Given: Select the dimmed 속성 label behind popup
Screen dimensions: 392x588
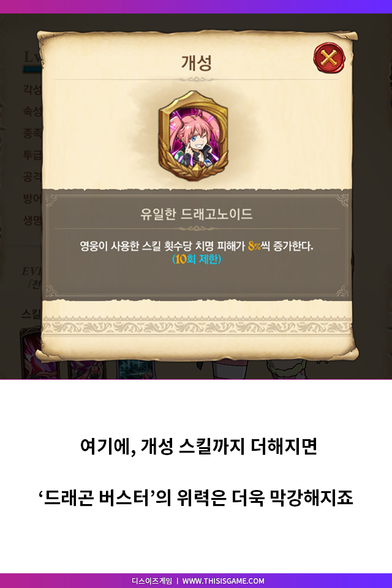Looking at the screenshot, I should coord(32,111).
